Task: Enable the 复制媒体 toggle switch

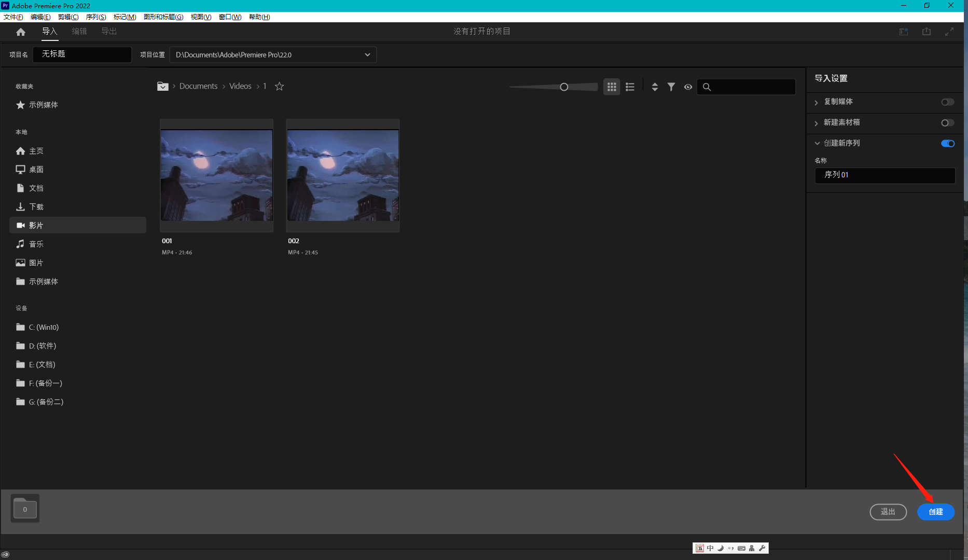Action: pos(947,102)
